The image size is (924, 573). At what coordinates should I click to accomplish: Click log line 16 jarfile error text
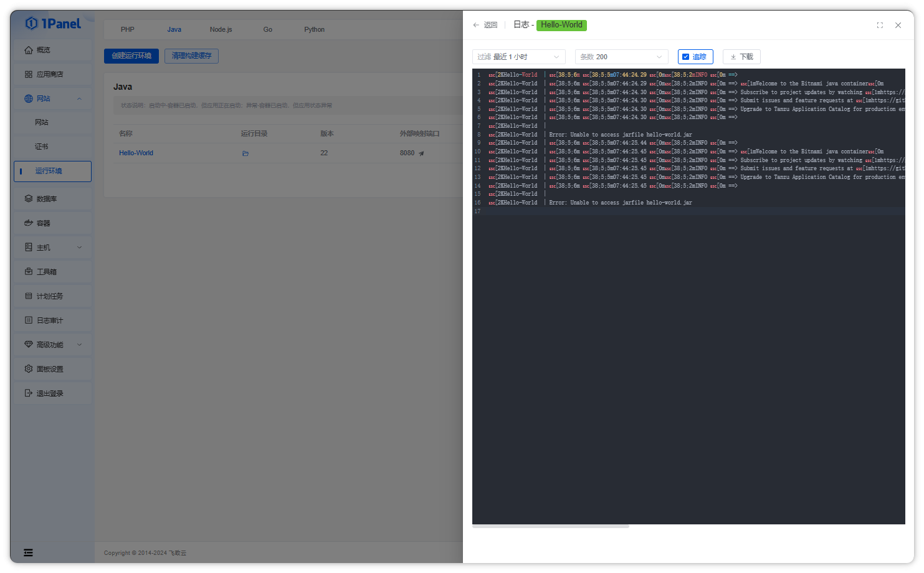click(x=621, y=203)
